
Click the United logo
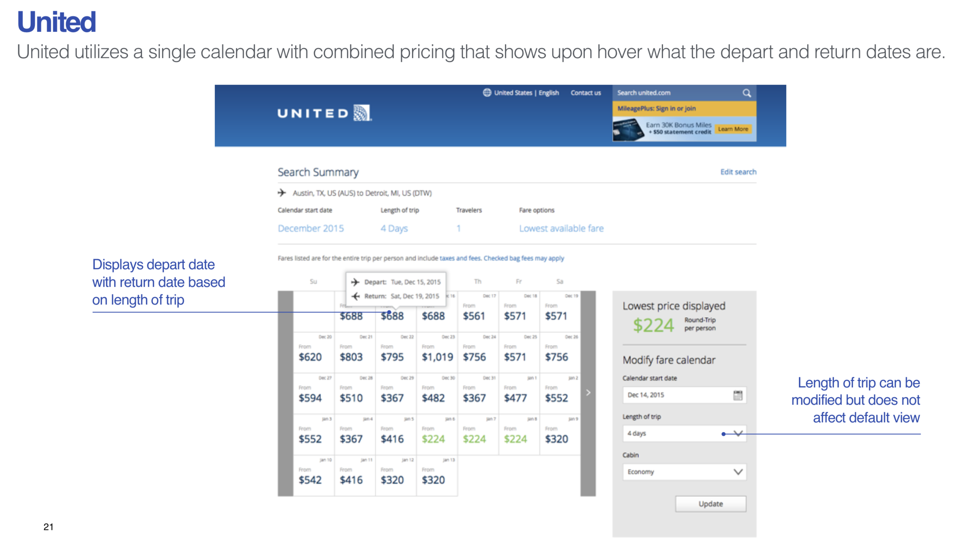click(325, 113)
